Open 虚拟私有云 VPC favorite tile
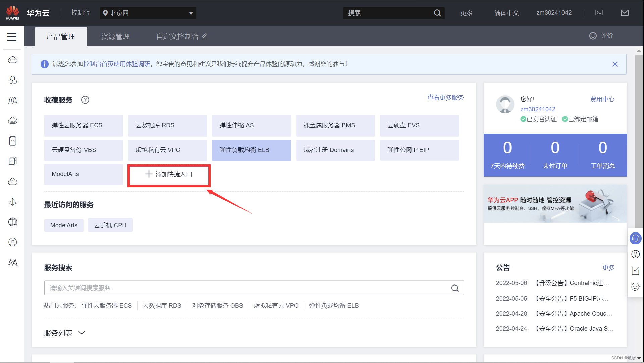Screen dimensions: 644x363 tap(167, 150)
